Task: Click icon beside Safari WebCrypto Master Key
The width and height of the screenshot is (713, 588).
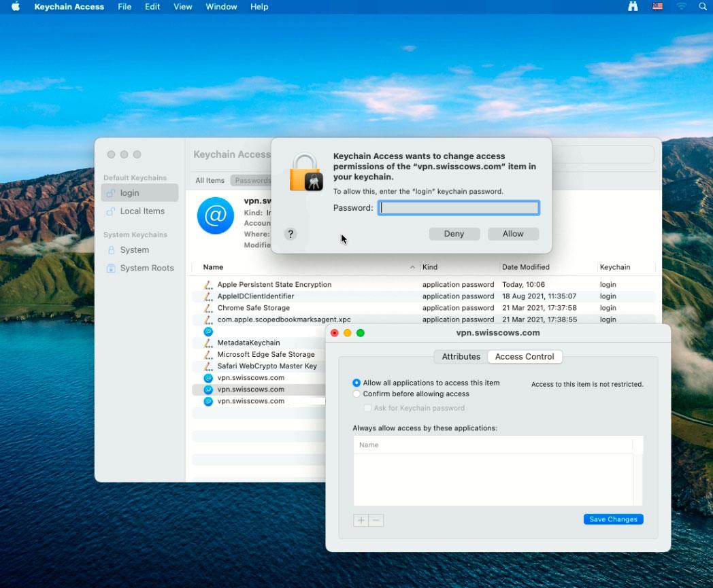Action: coord(208,366)
